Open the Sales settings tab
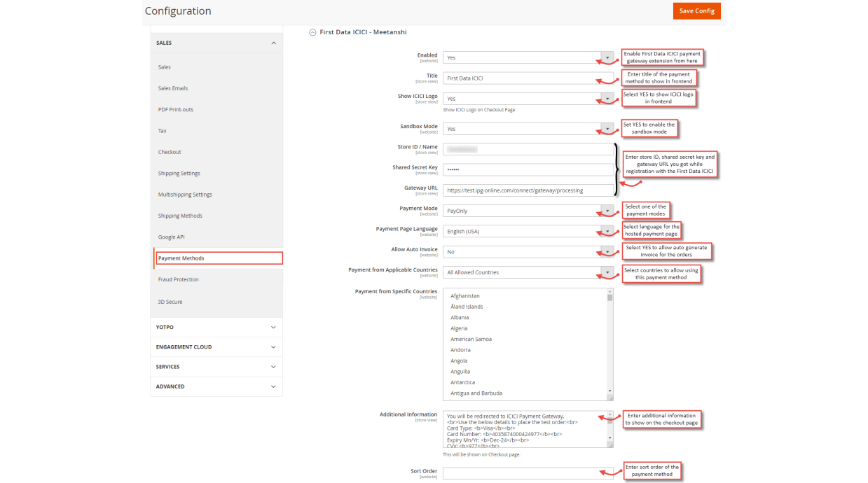Image resolution: width=868 pixels, height=483 pixels. [165, 67]
